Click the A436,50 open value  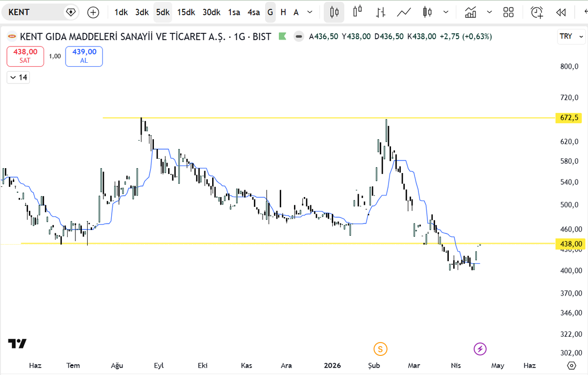(x=323, y=36)
